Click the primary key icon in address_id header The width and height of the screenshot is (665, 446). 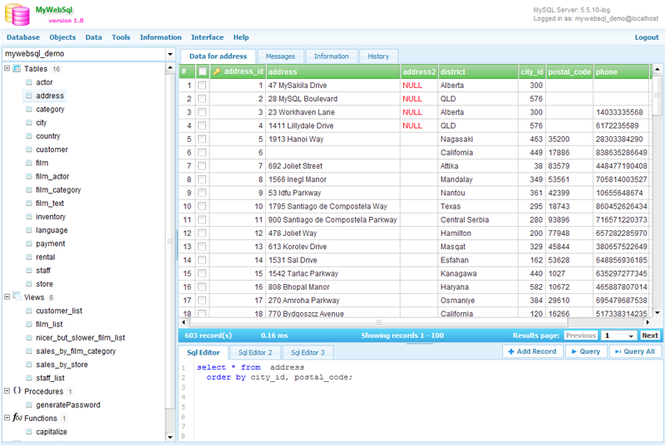pos(217,72)
